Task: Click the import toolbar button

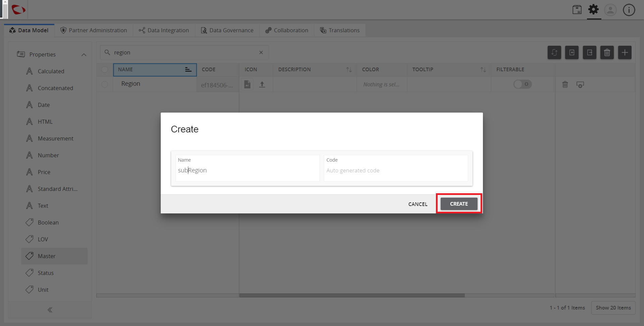Action: [572, 52]
